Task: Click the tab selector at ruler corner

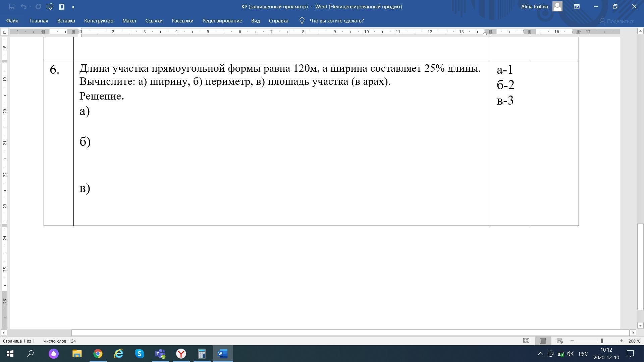Action: pyautogui.click(x=4, y=32)
